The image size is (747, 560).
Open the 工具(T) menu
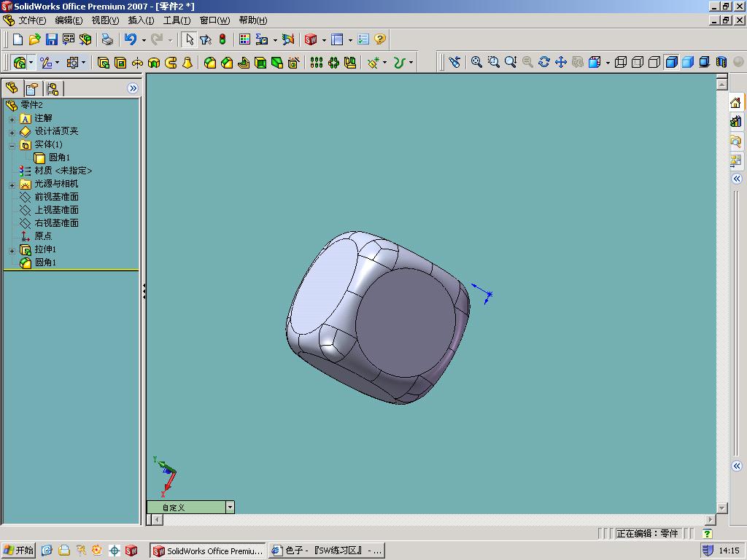(177, 20)
